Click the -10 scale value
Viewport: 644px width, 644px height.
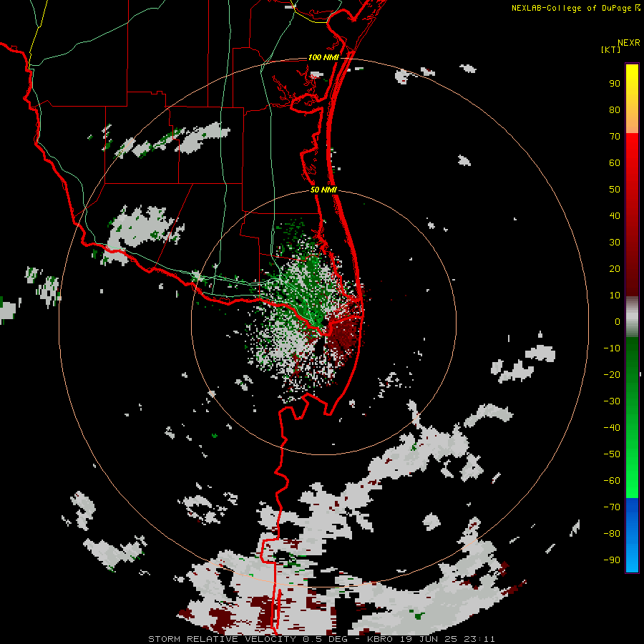pyautogui.click(x=612, y=348)
